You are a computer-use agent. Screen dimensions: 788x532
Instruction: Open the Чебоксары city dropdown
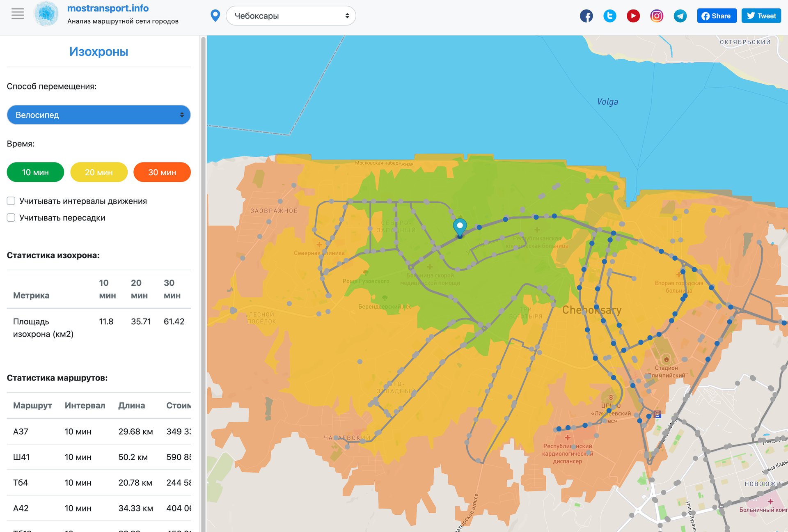click(291, 16)
